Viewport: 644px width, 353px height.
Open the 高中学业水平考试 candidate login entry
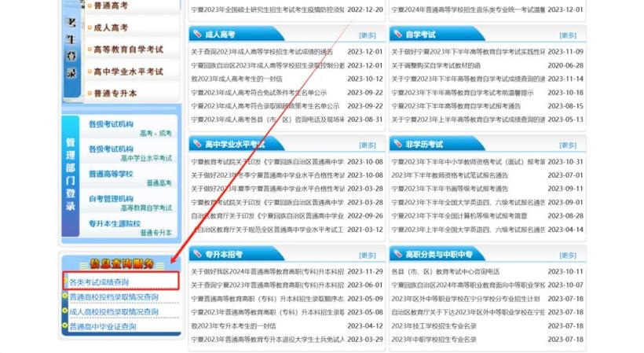click(129, 72)
